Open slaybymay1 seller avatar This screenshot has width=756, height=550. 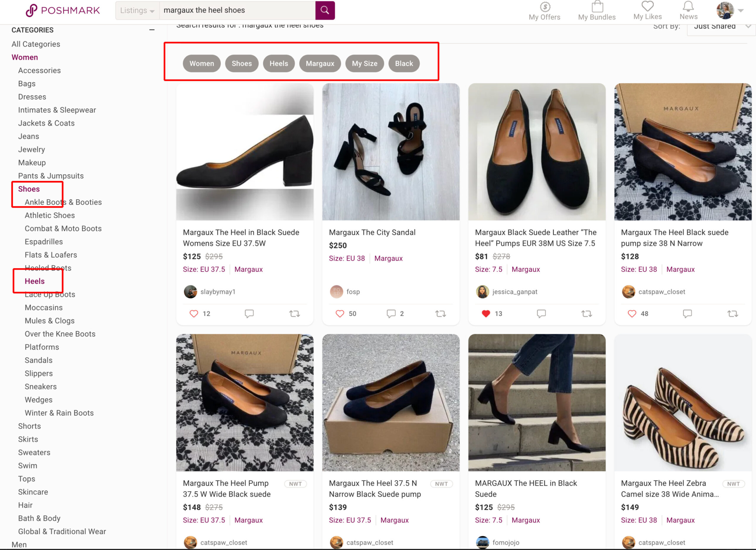190,291
